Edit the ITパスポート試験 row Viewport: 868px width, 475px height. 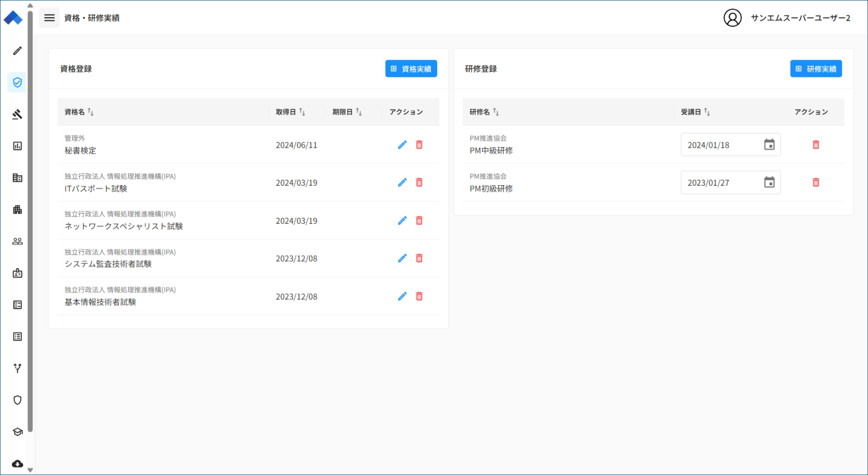pyautogui.click(x=403, y=183)
